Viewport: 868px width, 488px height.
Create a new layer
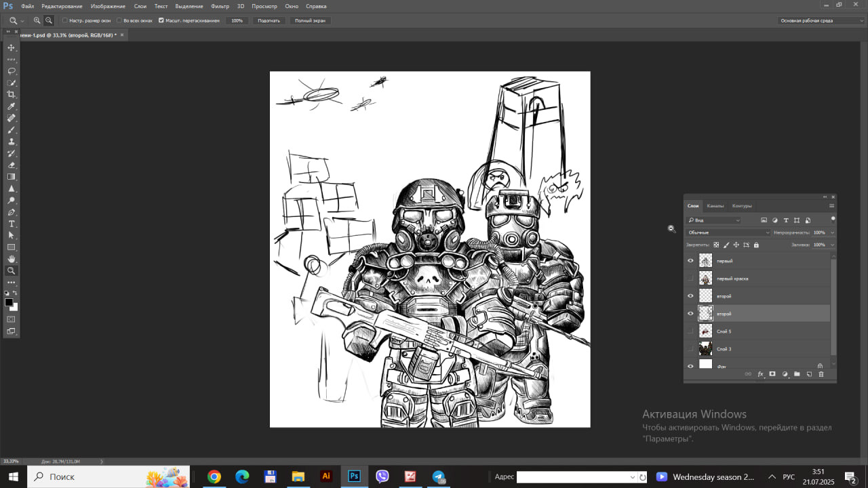pyautogui.click(x=809, y=373)
